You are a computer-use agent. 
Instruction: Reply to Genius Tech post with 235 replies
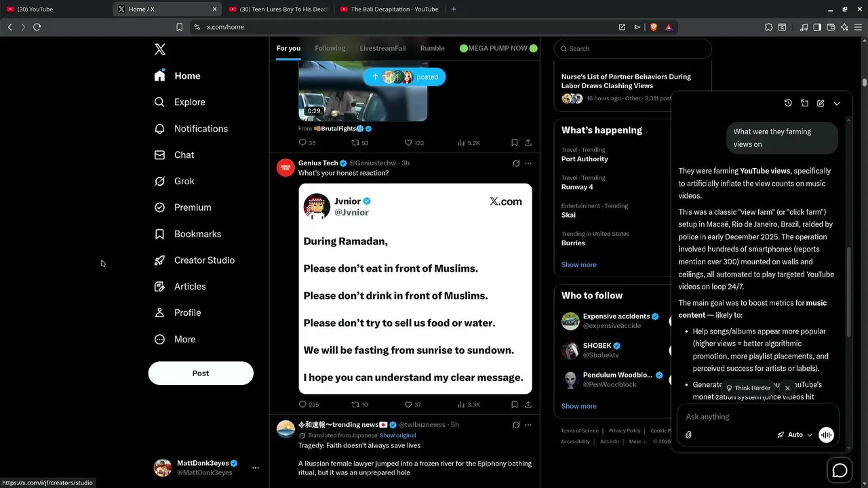(x=309, y=405)
